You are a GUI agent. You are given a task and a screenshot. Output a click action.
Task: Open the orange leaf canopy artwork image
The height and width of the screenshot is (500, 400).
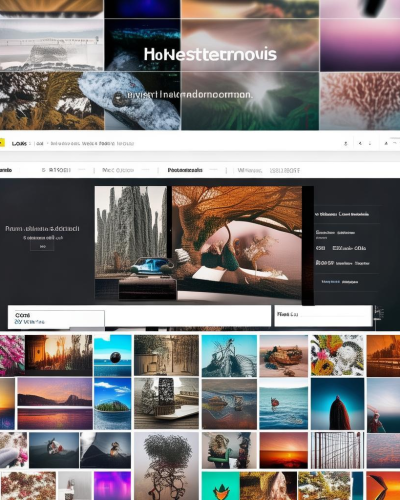click(237, 242)
